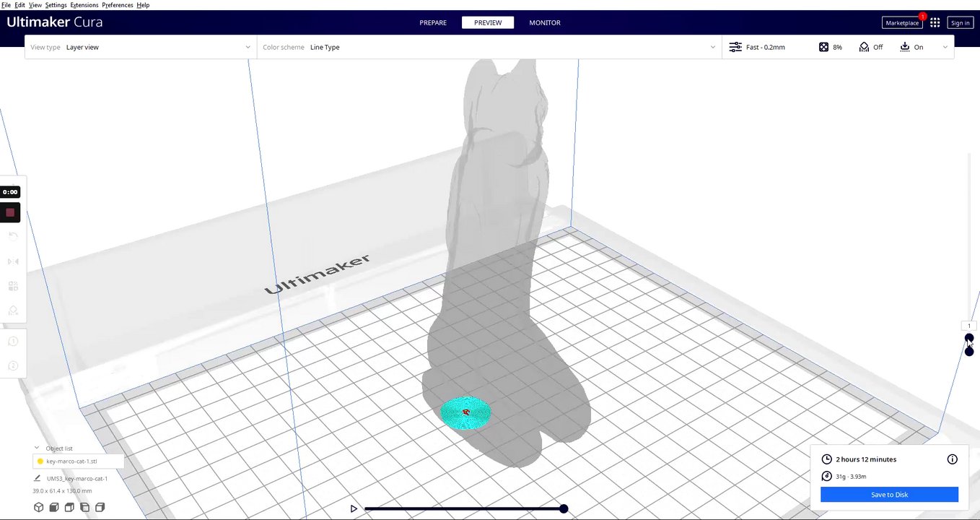The image size is (980, 520).
Task: Select key-marco-cat-1.stl in object list
Action: click(78, 461)
